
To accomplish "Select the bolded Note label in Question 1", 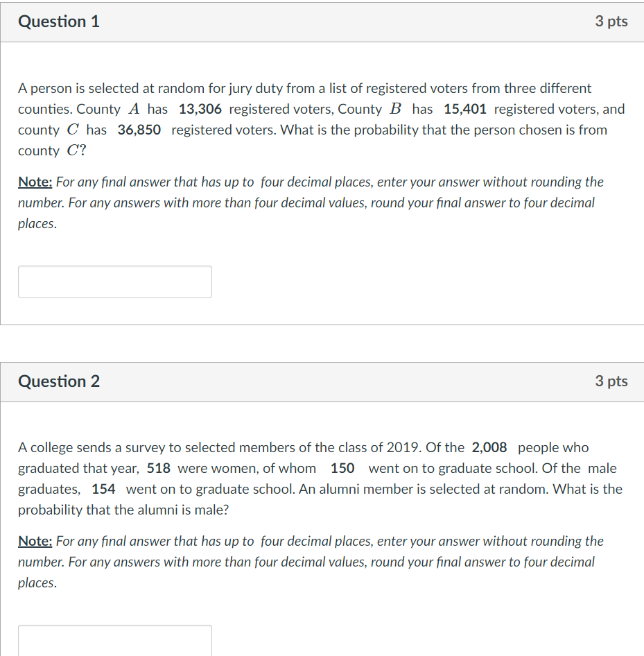I will point(35,182).
